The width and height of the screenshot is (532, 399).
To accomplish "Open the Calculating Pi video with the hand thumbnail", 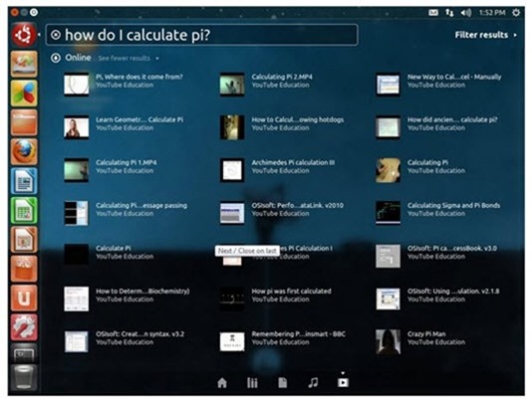I will [x=388, y=170].
